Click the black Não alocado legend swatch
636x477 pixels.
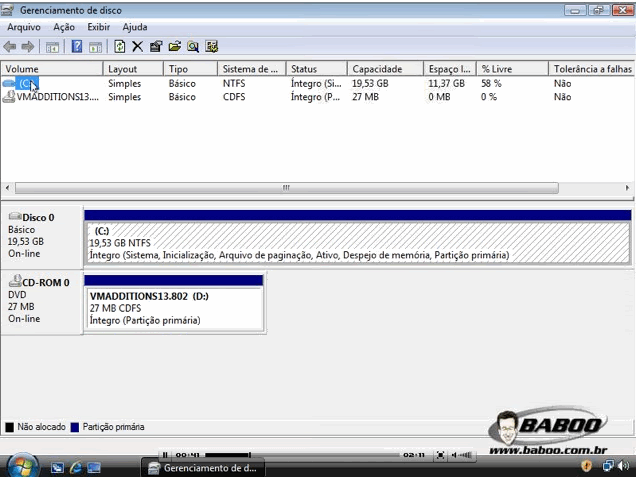click(x=9, y=427)
